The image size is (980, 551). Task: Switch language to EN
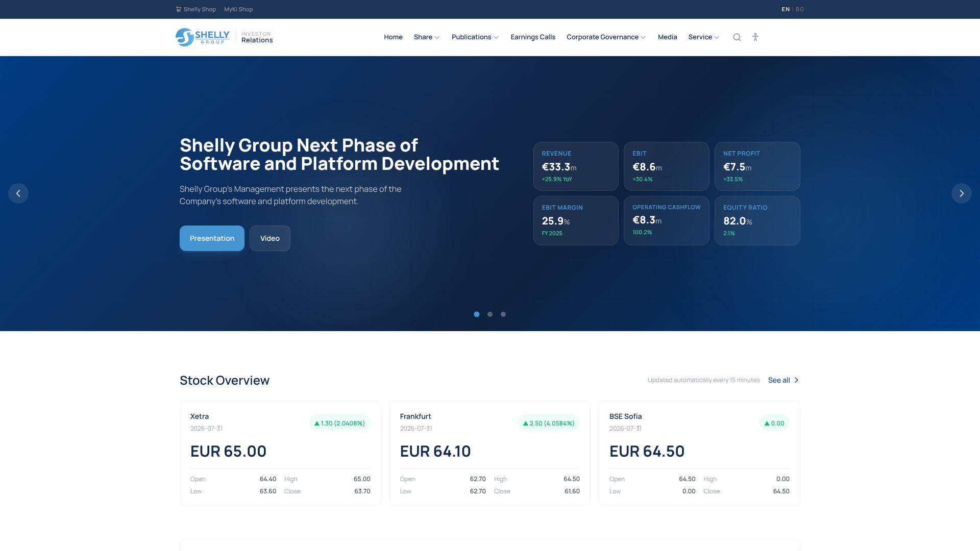786,9
